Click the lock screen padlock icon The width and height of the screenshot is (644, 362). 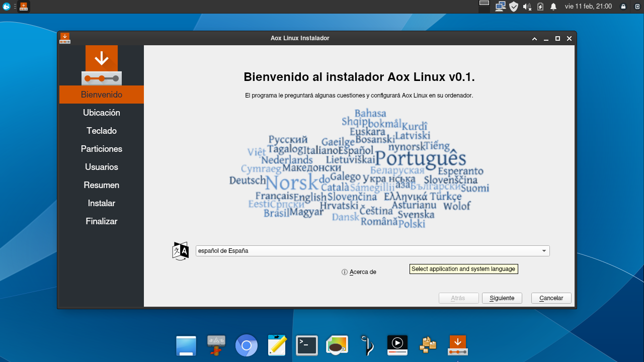coord(623,7)
